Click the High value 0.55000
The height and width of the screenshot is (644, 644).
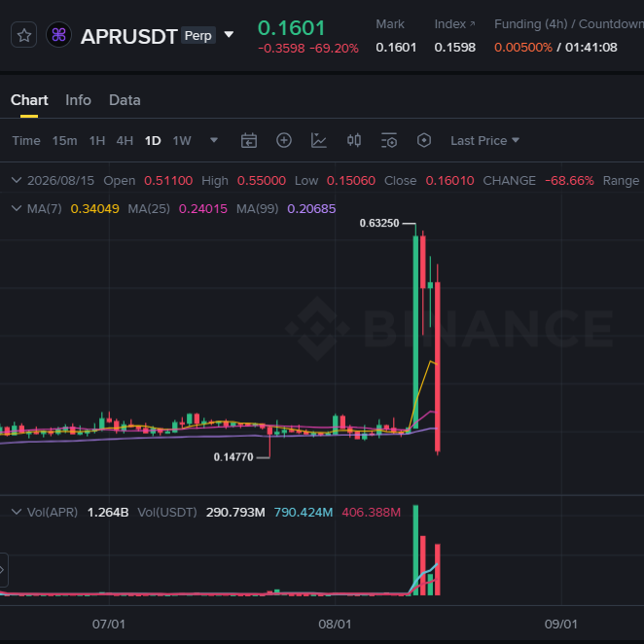pos(262,181)
